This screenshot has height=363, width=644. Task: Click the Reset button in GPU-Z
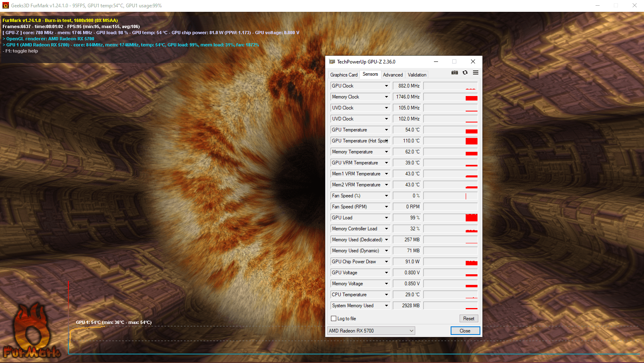(x=469, y=319)
